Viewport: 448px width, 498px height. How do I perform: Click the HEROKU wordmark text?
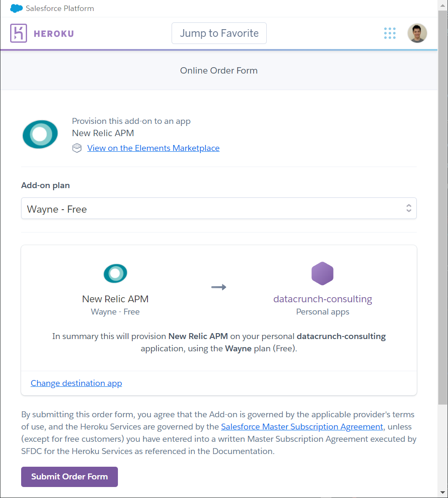tap(54, 34)
